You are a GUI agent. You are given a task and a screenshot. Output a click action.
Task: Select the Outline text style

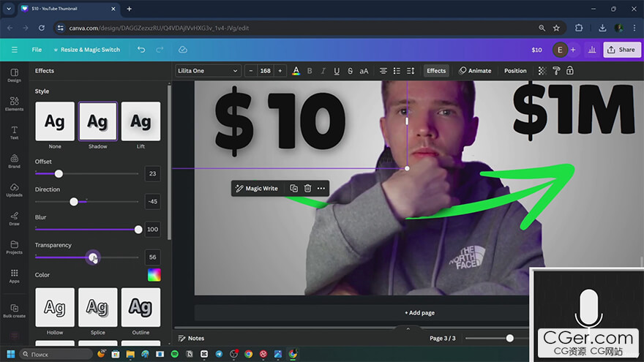141,307
